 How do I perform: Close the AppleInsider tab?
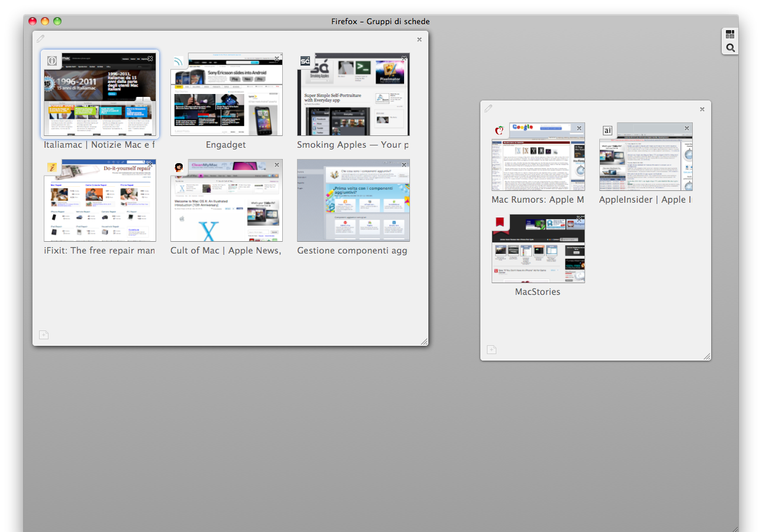click(x=687, y=128)
